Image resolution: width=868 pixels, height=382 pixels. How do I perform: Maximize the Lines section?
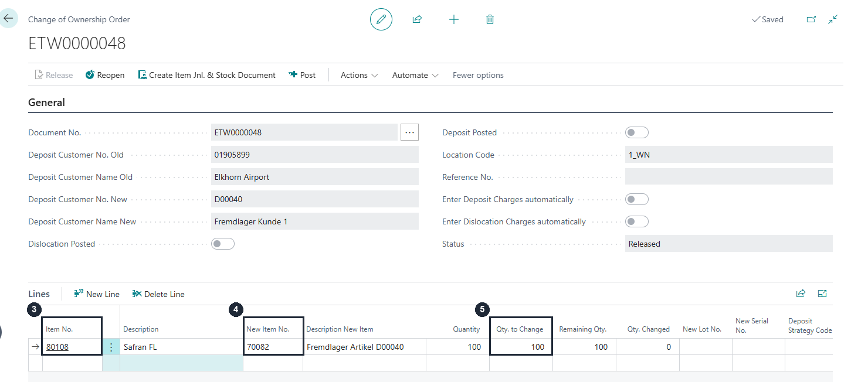coord(822,294)
